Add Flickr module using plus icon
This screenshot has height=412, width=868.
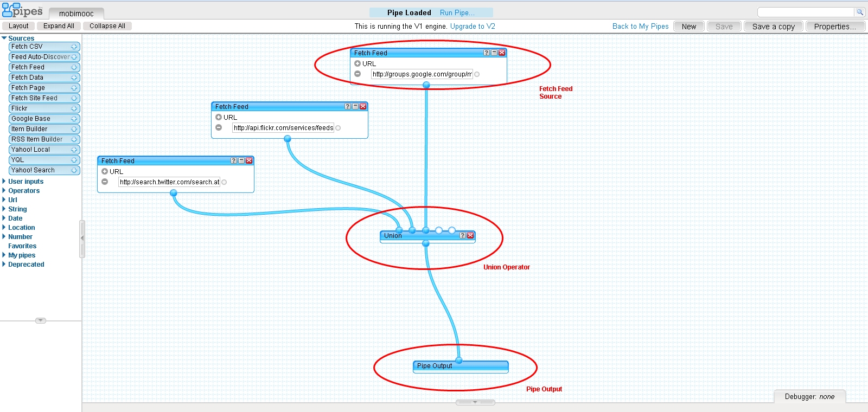(74, 108)
